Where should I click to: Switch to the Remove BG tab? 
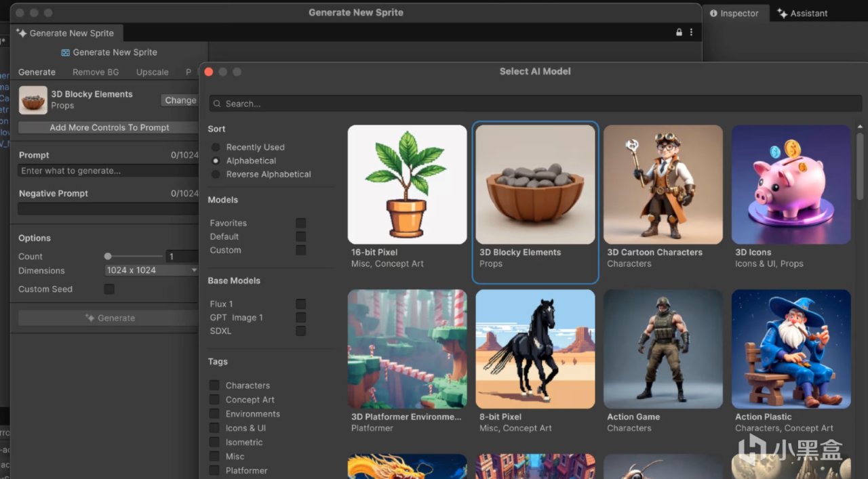click(96, 72)
